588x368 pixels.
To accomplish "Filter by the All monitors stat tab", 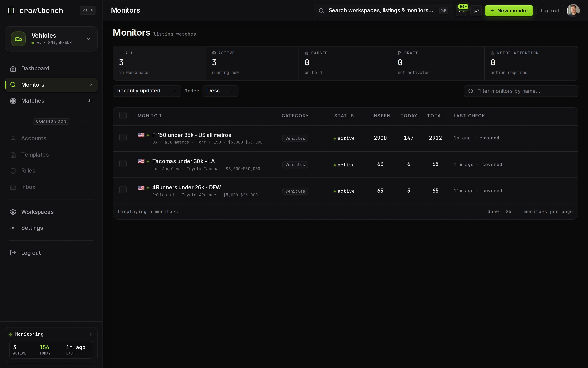I will coord(159,63).
